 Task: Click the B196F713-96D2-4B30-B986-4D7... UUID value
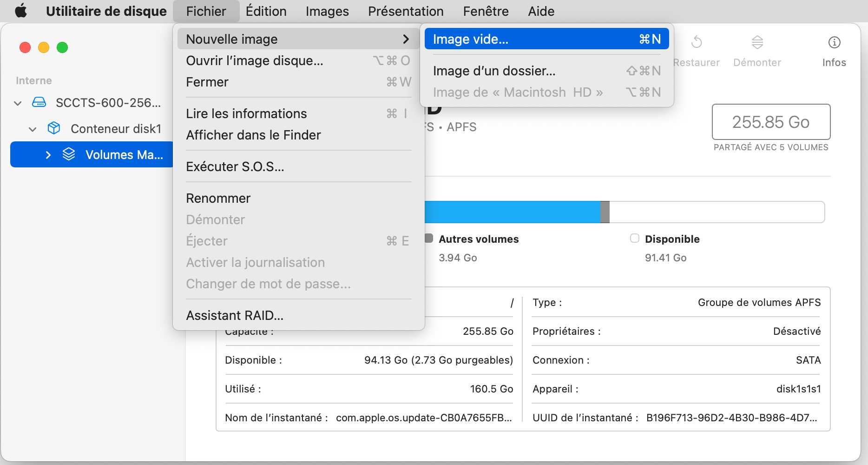point(731,418)
